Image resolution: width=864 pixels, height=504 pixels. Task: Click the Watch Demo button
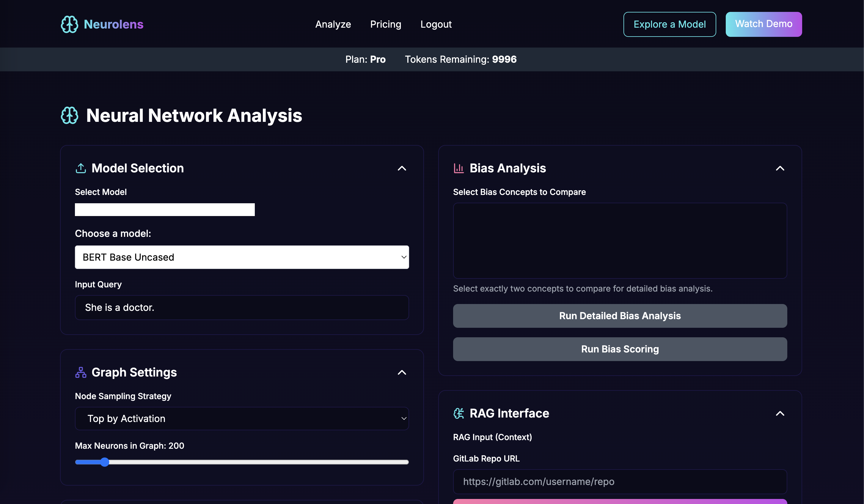tap(764, 24)
